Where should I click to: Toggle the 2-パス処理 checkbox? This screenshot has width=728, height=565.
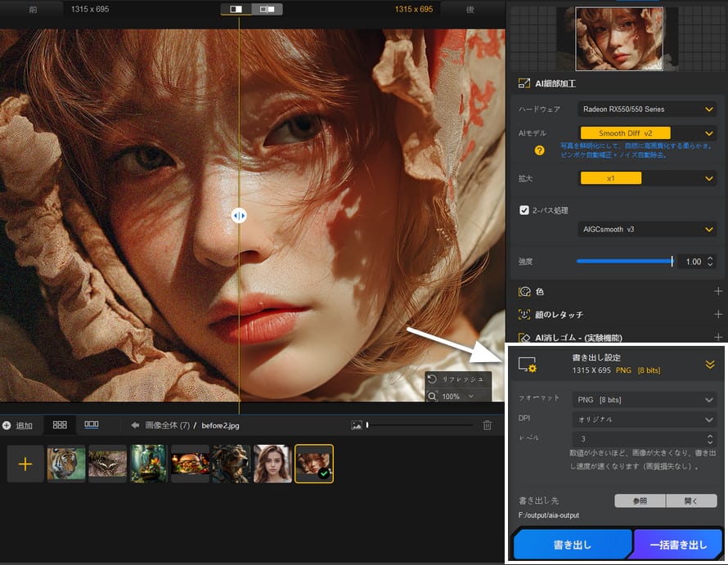[524, 210]
